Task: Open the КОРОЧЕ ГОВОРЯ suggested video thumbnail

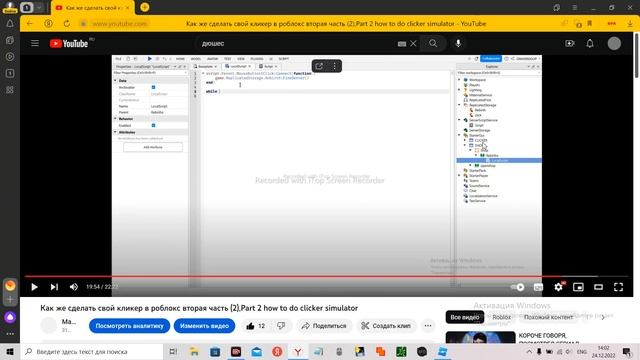Action: 480,337
